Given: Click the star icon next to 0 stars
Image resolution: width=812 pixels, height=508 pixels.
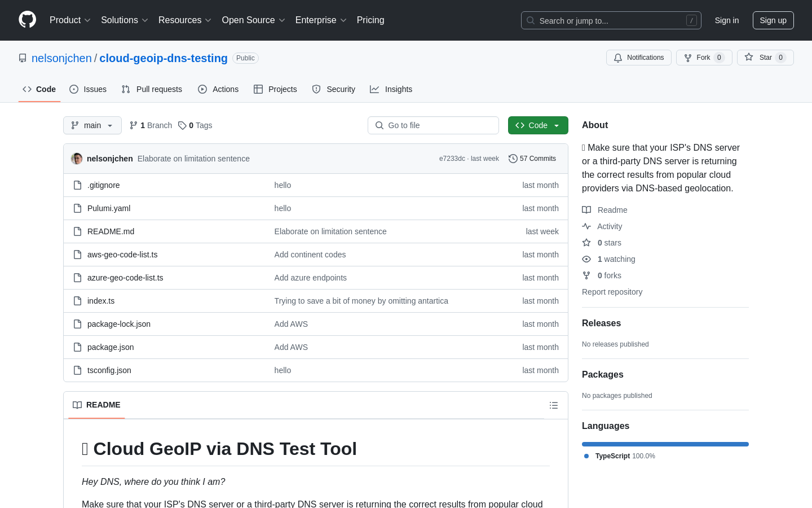Looking at the screenshot, I should click(586, 243).
